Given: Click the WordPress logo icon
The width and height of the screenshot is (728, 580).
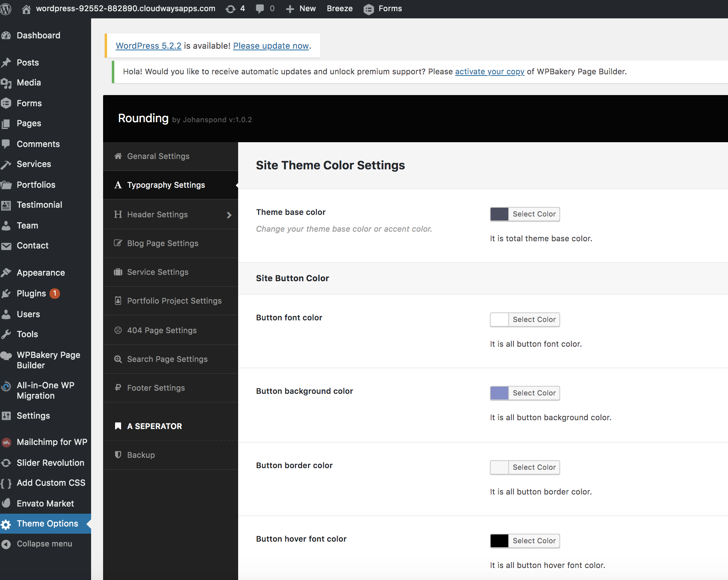Looking at the screenshot, I should pyautogui.click(x=6, y=9).
